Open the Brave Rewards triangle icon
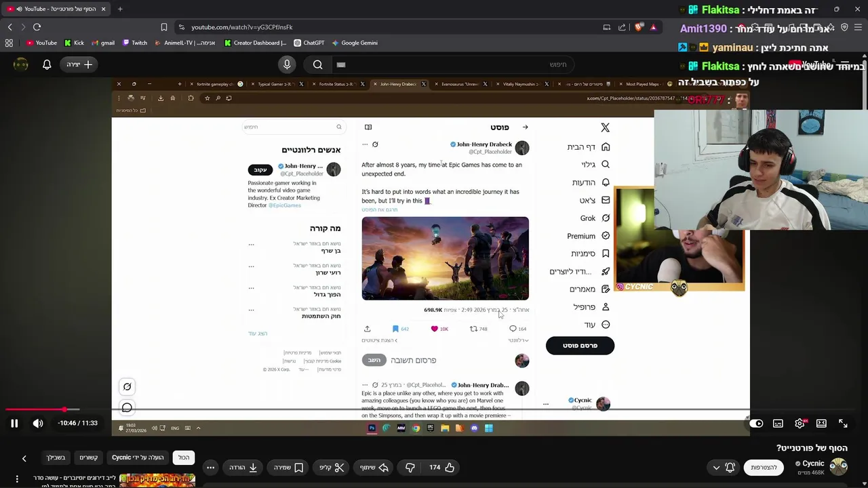This screenshot has width=868, height=488. coord(653,27)
